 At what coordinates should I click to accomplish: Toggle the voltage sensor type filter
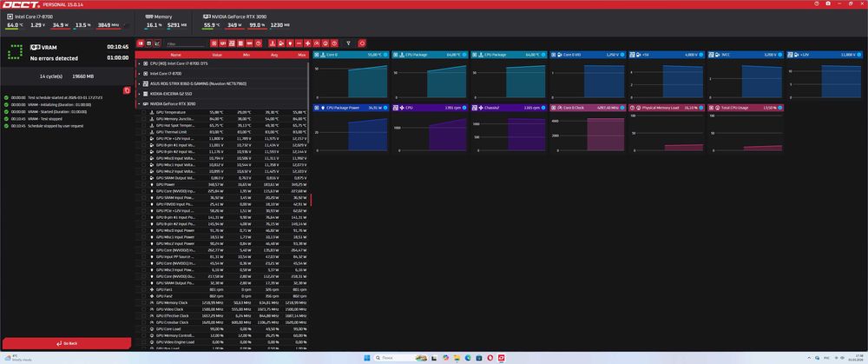(x=280, y=43)
